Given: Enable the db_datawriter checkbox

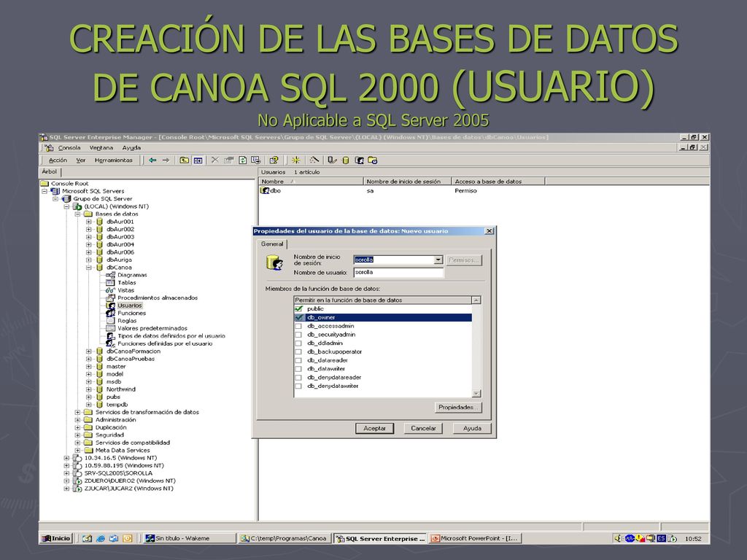Looking at the screenshot, I should point(298,369).
